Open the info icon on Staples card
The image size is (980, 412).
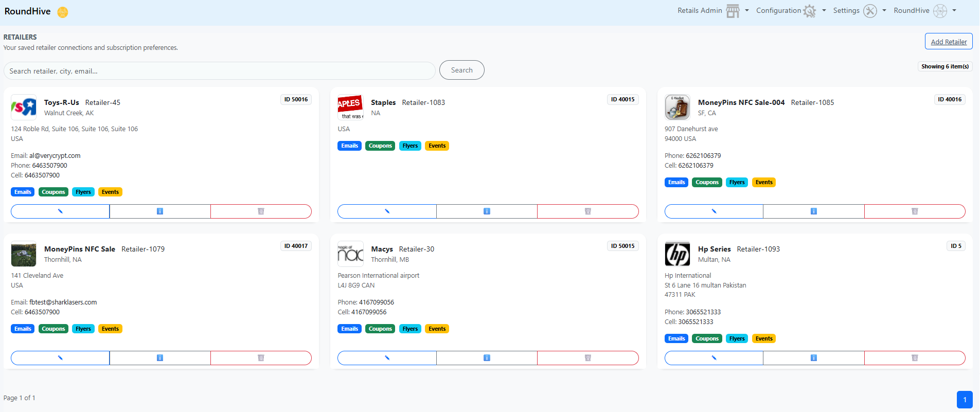coord(487,211)
